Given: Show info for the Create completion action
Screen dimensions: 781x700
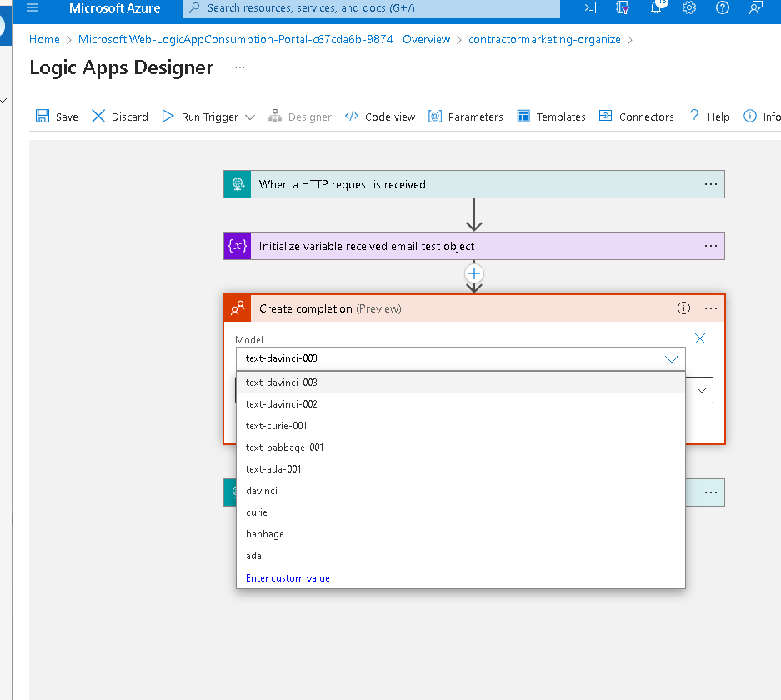Looking at the screenshot, I should coord(683,308).
